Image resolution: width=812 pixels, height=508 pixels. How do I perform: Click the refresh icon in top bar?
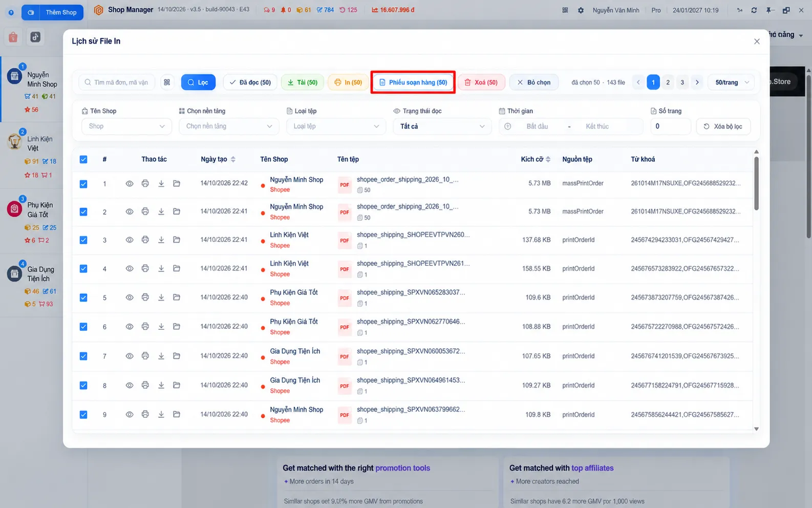754,10
